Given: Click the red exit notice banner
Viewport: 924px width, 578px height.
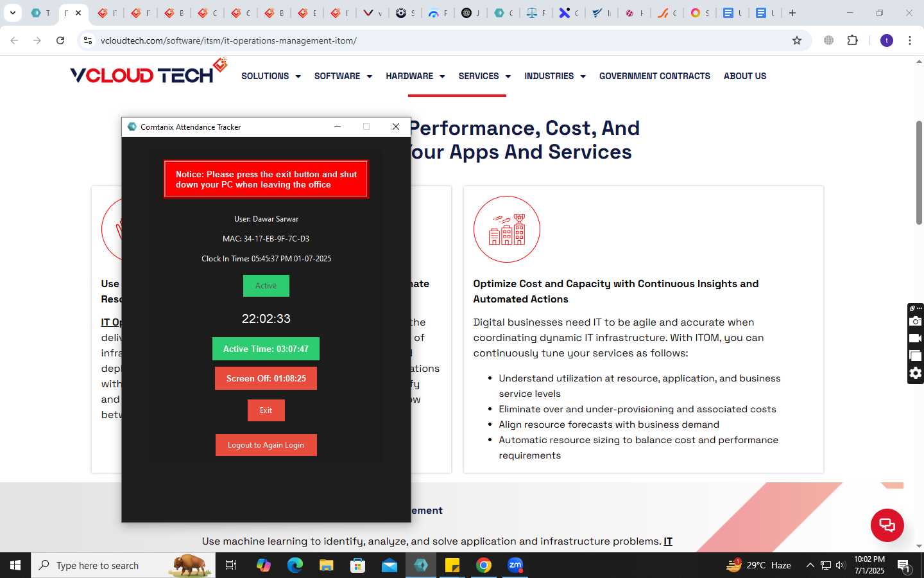Looking at the screenshot, I should coord(266,179).
